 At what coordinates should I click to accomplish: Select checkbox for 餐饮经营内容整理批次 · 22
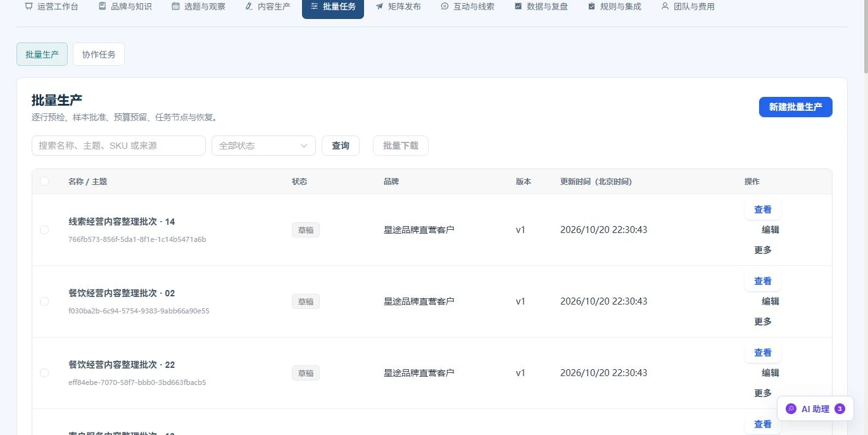point(44,373)
